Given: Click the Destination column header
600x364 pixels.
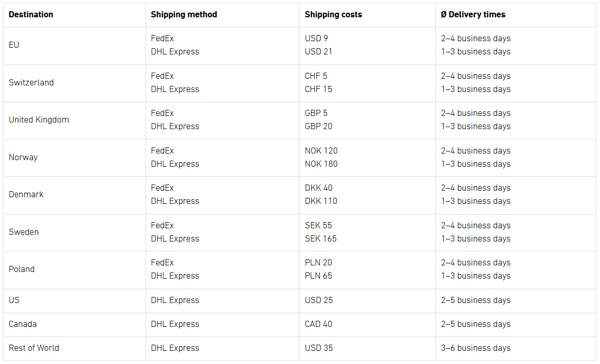Looking at the screenshot, I should point(31,14).
